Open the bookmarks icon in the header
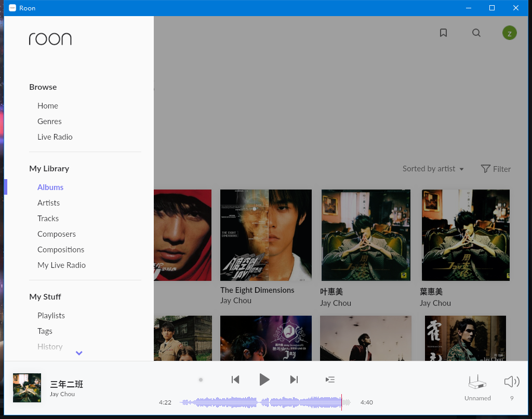Screen dimensions: 532x419 443,33
